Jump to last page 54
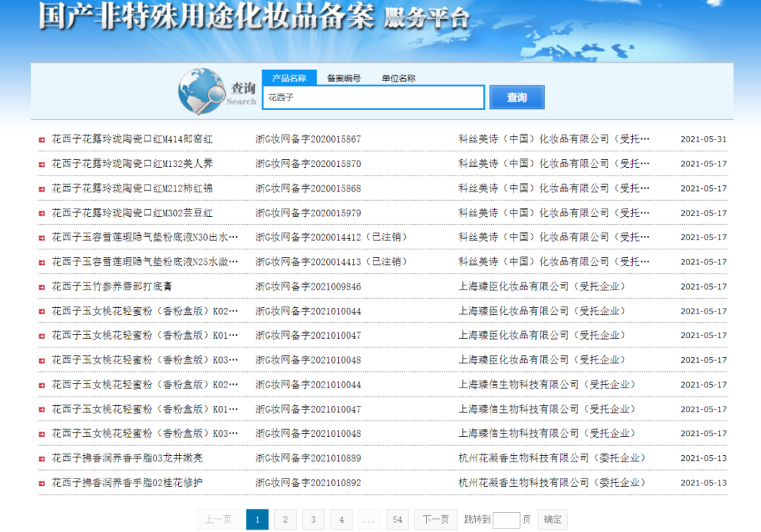Image resolution: width=761 pixels, height=532 pixels. tap(397, 519)
